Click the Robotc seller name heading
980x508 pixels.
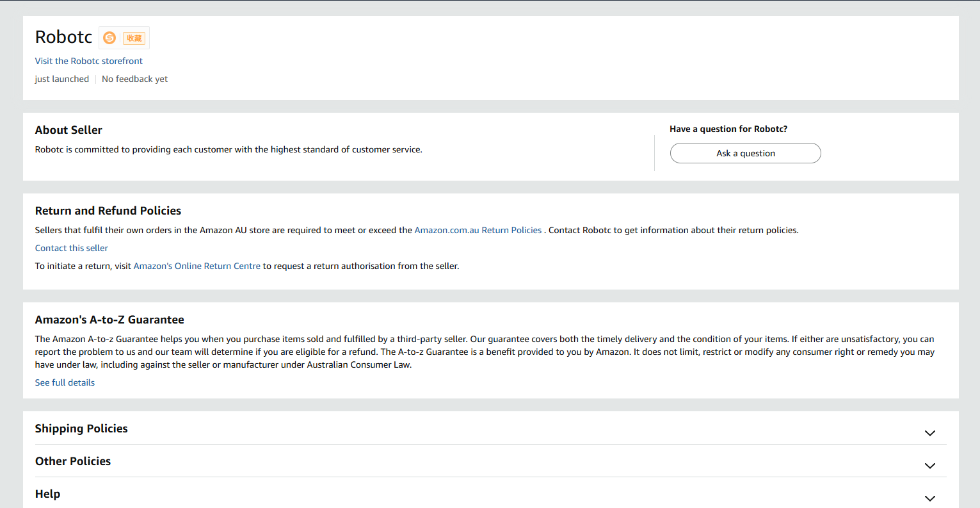point(64,37)
